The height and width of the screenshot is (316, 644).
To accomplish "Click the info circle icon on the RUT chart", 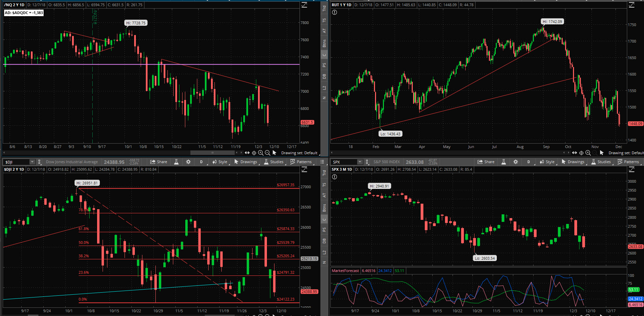I will [x=335, y=12].
